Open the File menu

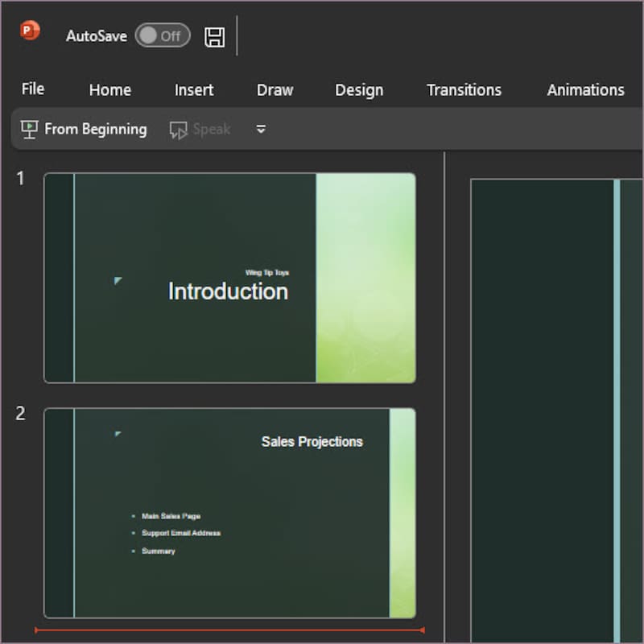pyautogui.click(x=33, y=89)
